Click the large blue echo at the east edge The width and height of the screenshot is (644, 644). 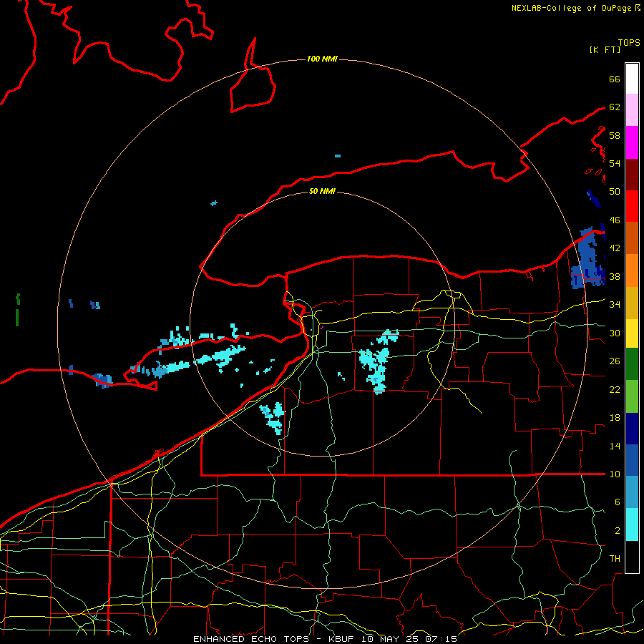click(588, 259)
